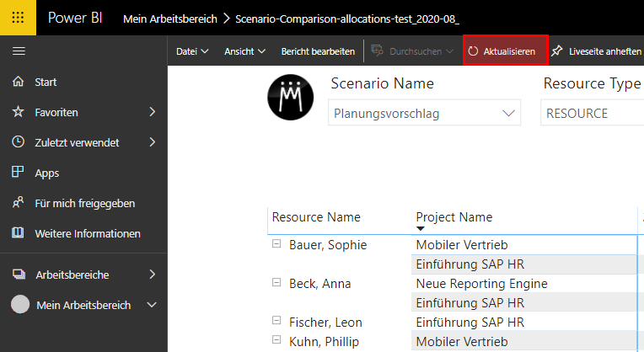
Task: Click the round crown logo image
Action: [x=291, y=97]
